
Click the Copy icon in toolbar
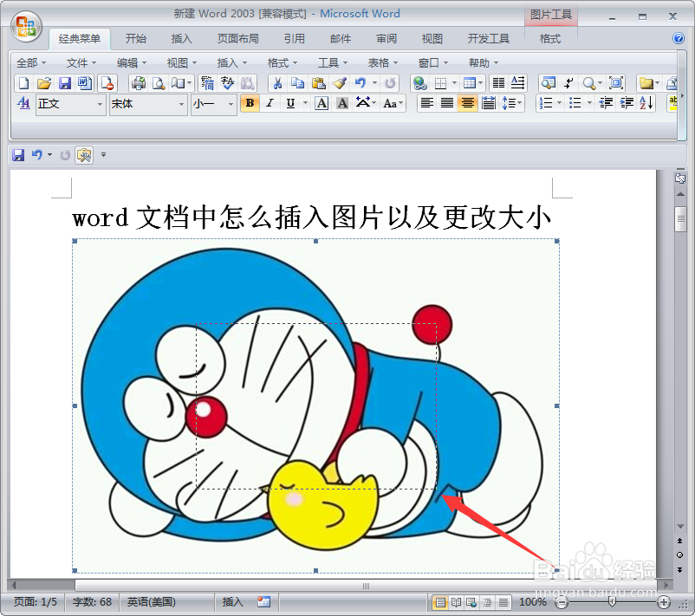(x=298, y=83)
